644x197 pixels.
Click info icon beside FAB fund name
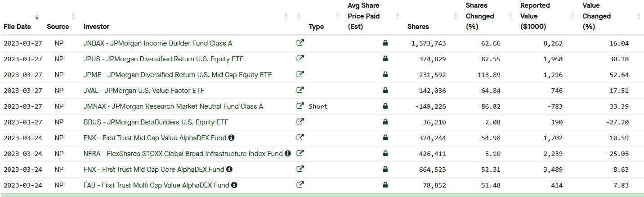(x=234, y=185)
